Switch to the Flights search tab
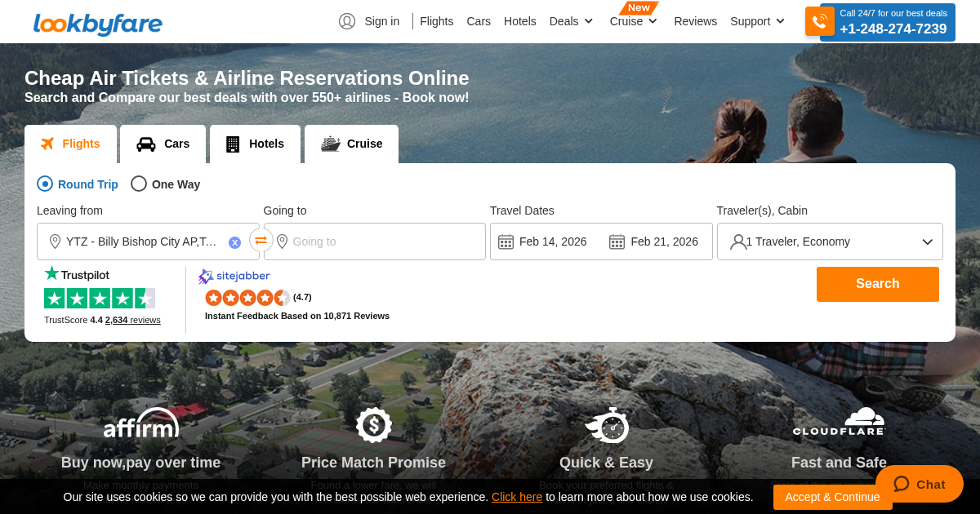This screenshot has width=980, height=514. coord(70,144)
